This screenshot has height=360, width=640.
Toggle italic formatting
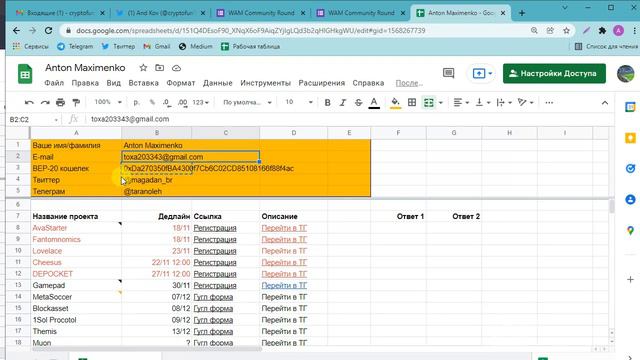(343, 102)
